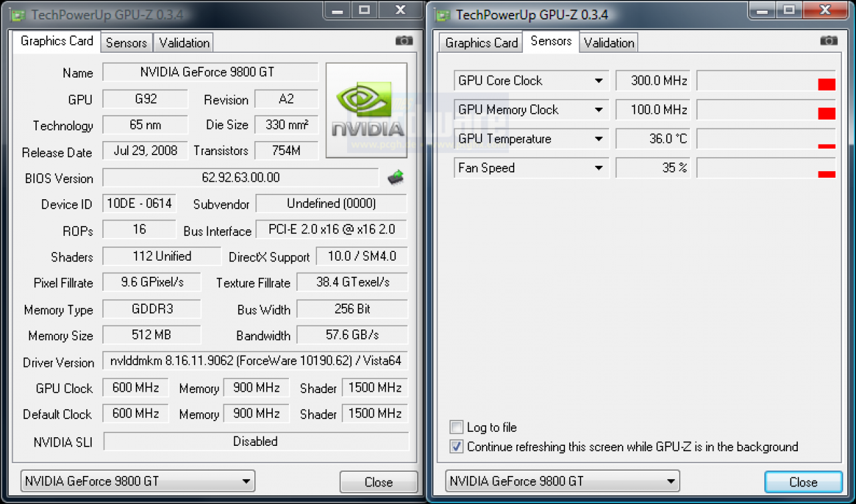Open Validation tab in right window
856x504 pixels.
click(x=609, y=43)
